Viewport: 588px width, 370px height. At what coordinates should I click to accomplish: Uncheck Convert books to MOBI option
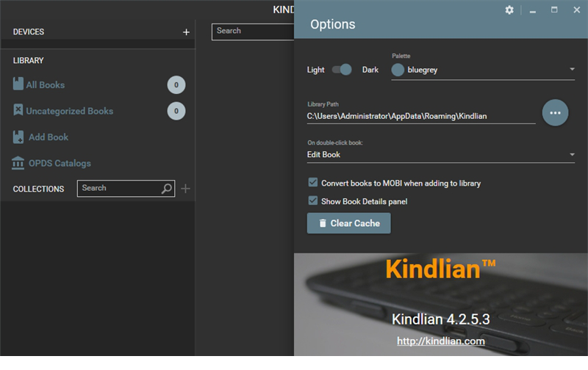pyautogui.click(x=312, y=183)
